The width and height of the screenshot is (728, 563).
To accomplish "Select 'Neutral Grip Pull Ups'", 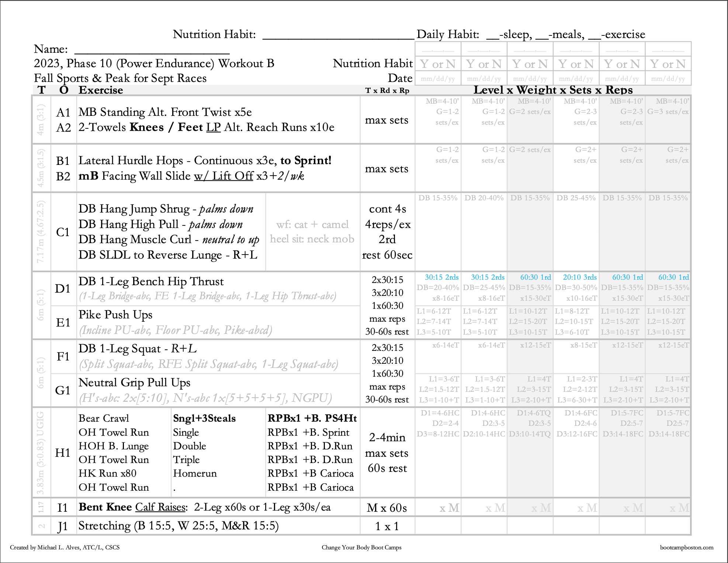I will click(134, 383).
